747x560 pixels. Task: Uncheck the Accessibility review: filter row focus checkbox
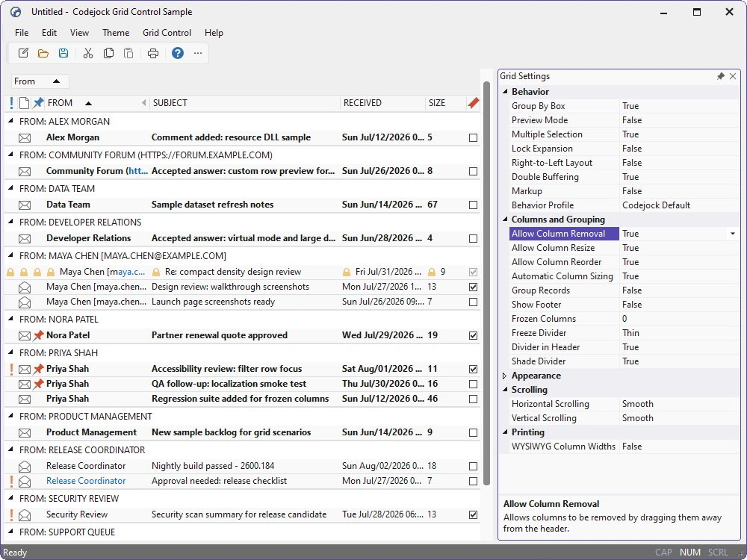[473, 369]
